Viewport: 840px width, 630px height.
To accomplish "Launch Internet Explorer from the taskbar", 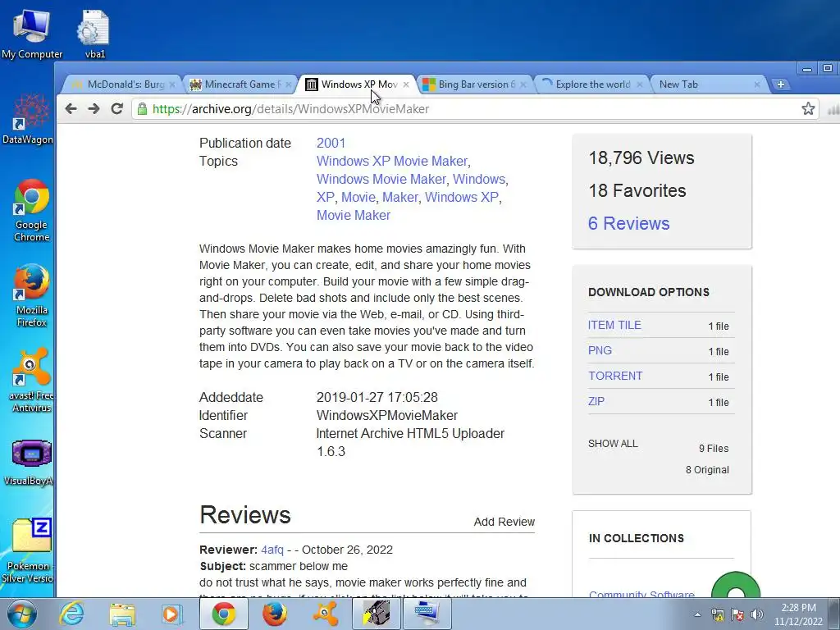I will pos(71,614).
